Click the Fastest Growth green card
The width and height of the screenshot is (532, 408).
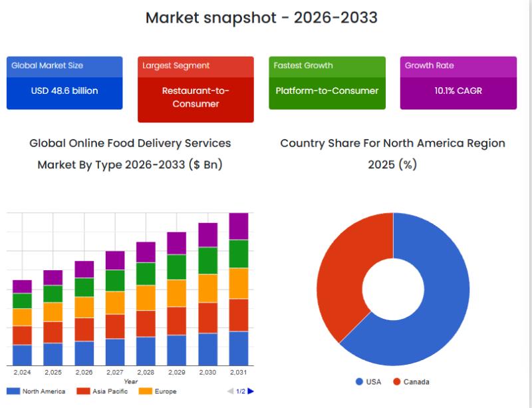click(x=327, y=83)
